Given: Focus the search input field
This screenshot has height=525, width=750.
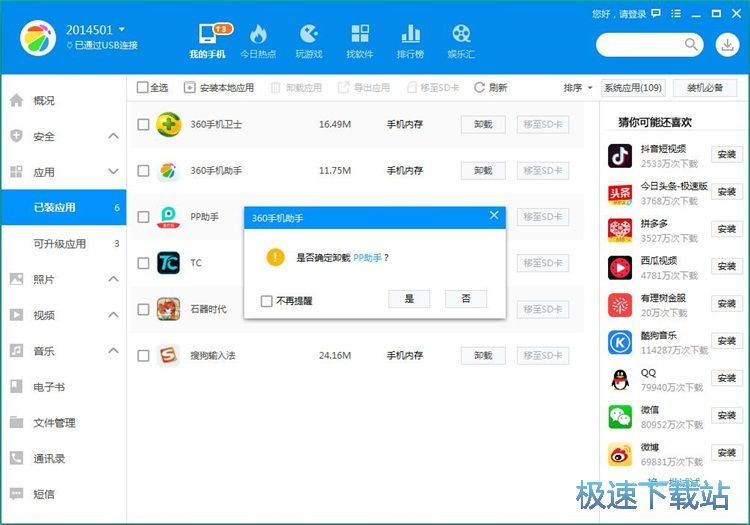Looking at the screenshot, I should point(643,45).
